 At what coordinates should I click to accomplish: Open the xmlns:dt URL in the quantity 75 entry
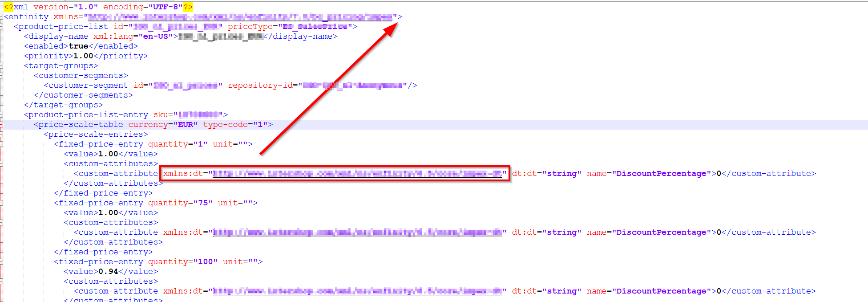coord(357,233)
